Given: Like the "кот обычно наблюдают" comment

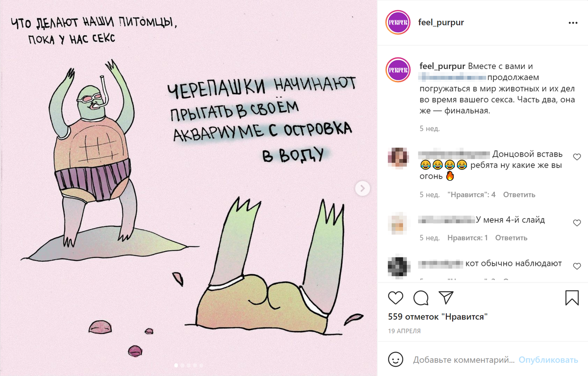Looking at the screenshot, I should 577,266.
